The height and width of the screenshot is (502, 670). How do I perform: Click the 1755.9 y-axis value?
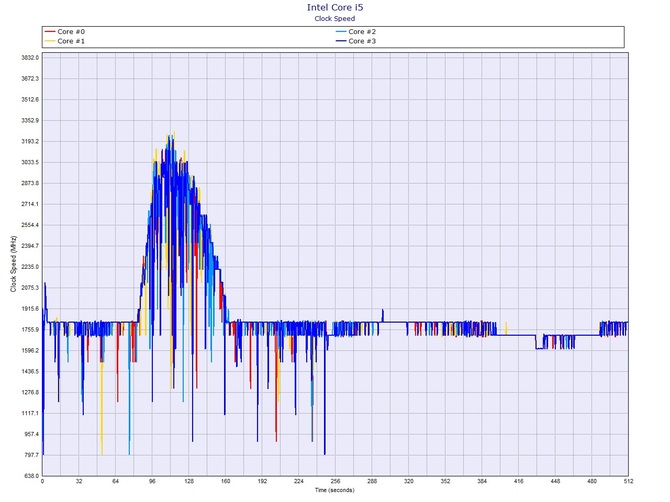tap(30, 330)
